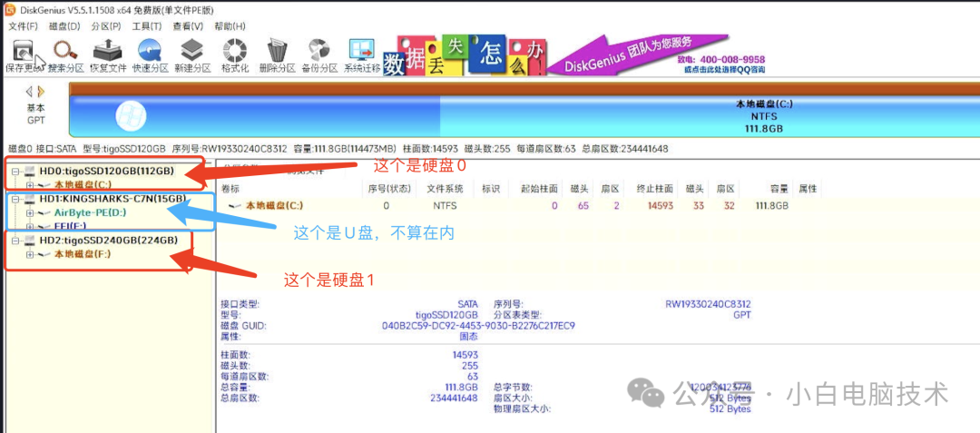
Task: Go to next disk with orange right arrow
Action: click(41, 92)
